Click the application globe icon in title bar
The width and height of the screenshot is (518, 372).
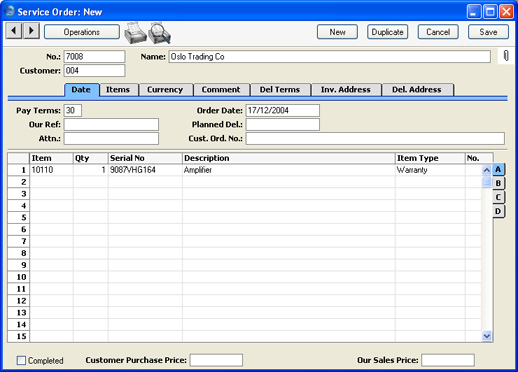10,11
